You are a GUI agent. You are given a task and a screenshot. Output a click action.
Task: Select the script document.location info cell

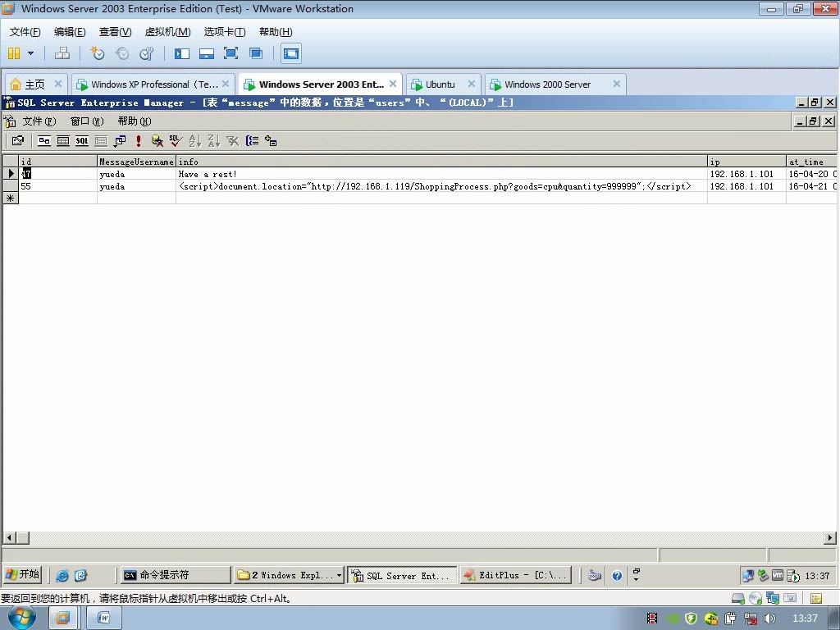pos(441,186)
